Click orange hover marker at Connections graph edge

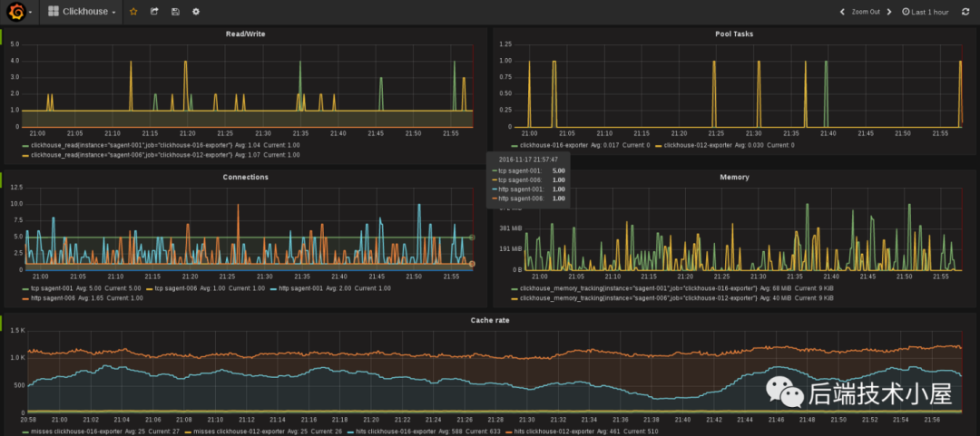coord(472,264)
